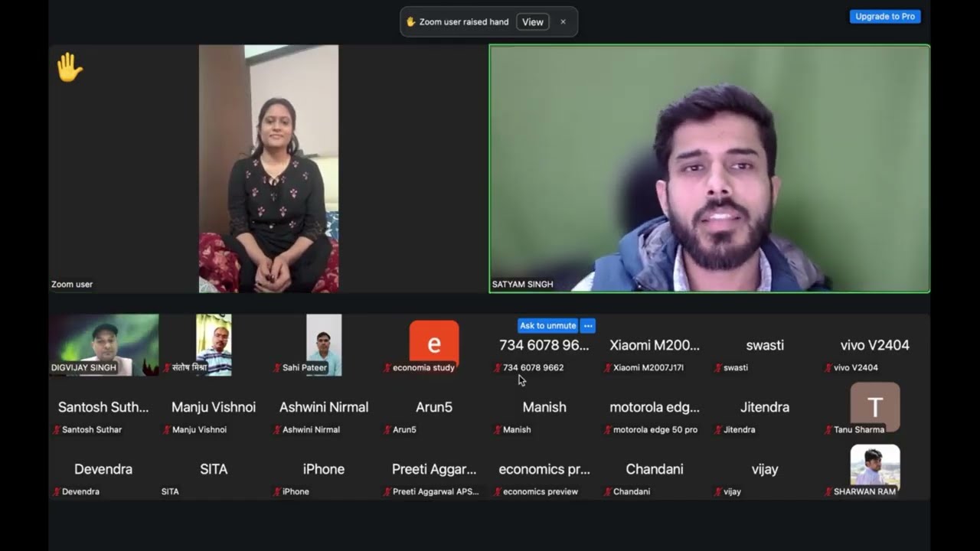Click muted mic icon beside economics preview
This screenshot has width=980, height=551.
pyautogui.click(x=498, y=492)
